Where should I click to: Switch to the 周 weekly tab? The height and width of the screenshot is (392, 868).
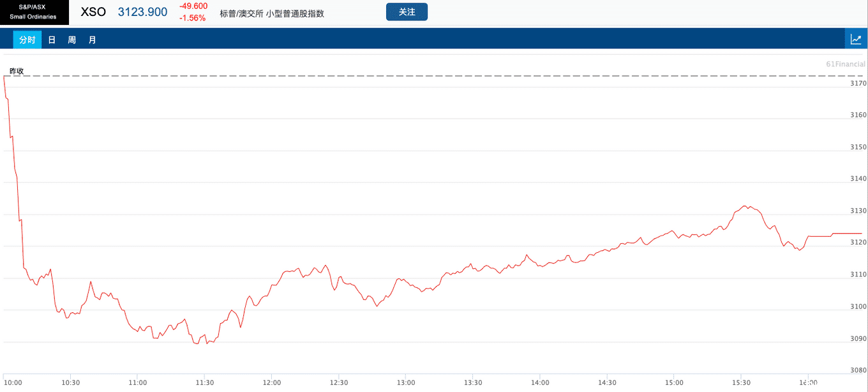click(72, 40)
